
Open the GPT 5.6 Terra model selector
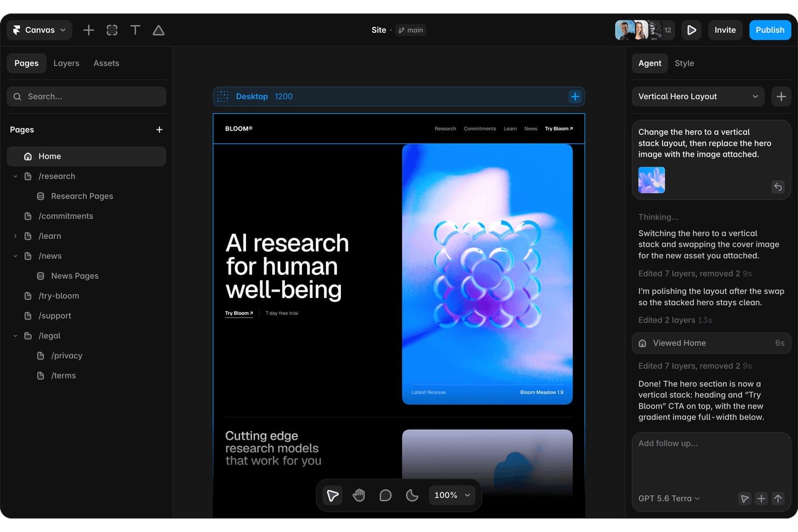point(669,499)
